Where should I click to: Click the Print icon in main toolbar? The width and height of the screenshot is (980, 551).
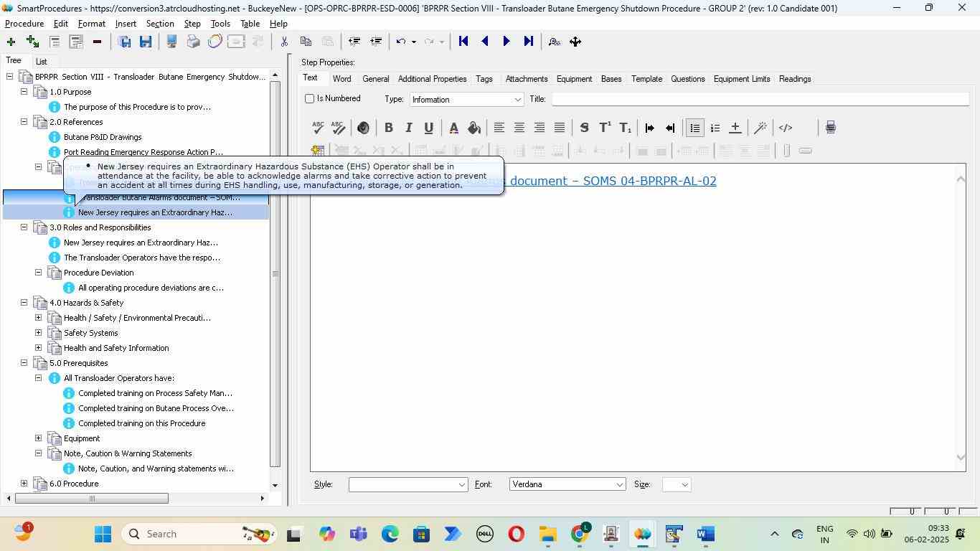[x=193, y=42]
